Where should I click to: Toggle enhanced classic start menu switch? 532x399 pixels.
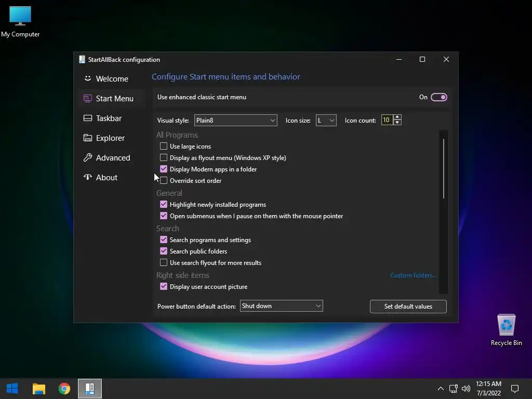(438, 97)
